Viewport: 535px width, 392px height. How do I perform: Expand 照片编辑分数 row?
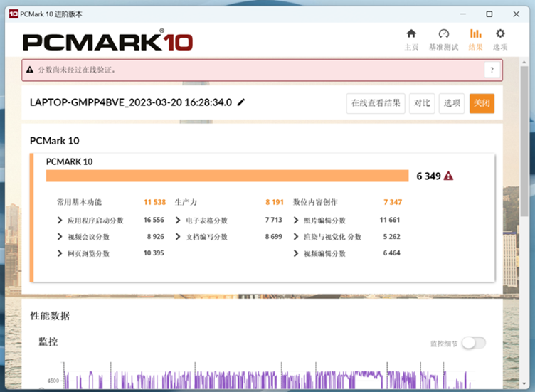click(x=296, y=221)
